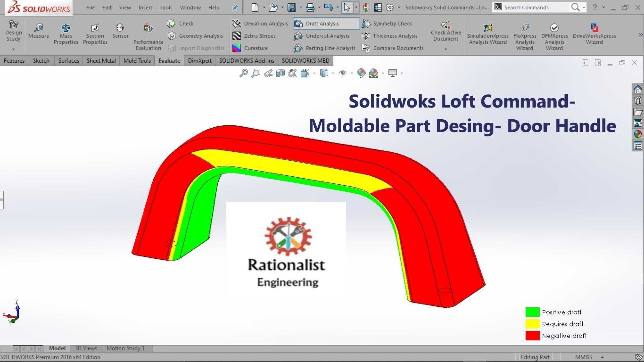Start DriveWorksXpress Wizard

(x=594, y=34)
